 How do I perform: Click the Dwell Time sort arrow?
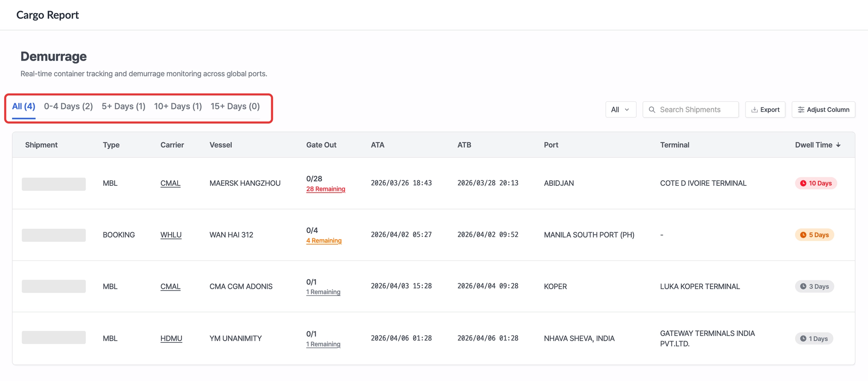[838, 145]
